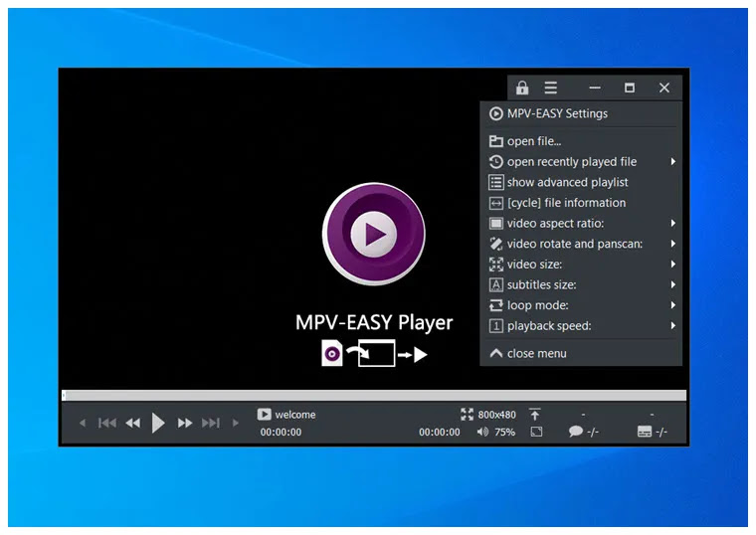Open the hamburger menu icon
This screenshot has height=535, width=756.
pyautogui.click(x=551, y=88)
